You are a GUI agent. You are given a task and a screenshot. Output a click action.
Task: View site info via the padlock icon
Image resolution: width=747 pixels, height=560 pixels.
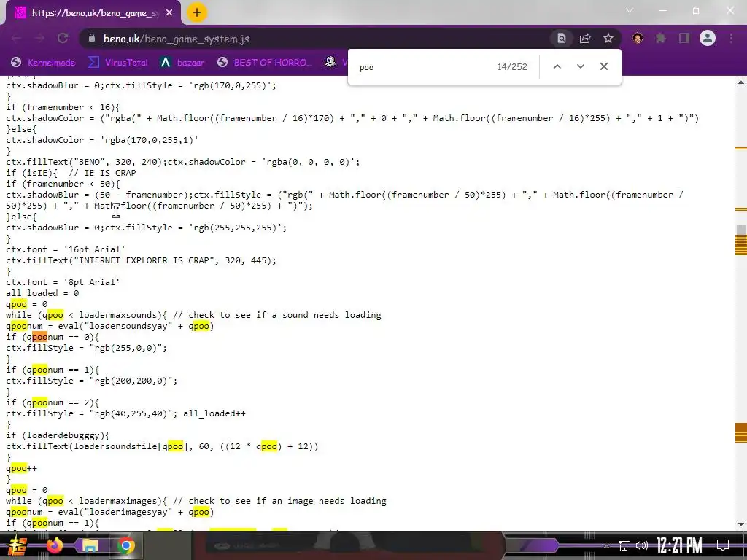pyautogui.click(x=93, y=39)
